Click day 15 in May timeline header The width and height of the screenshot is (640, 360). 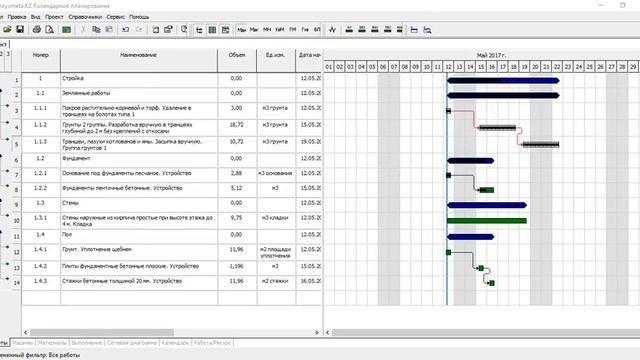(481, 67)
